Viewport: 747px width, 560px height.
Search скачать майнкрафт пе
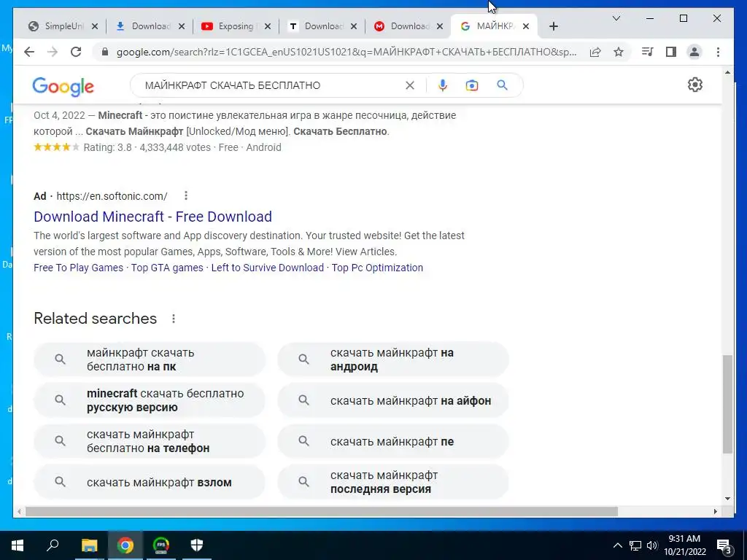pyautogui.click(x=393, y=441)
